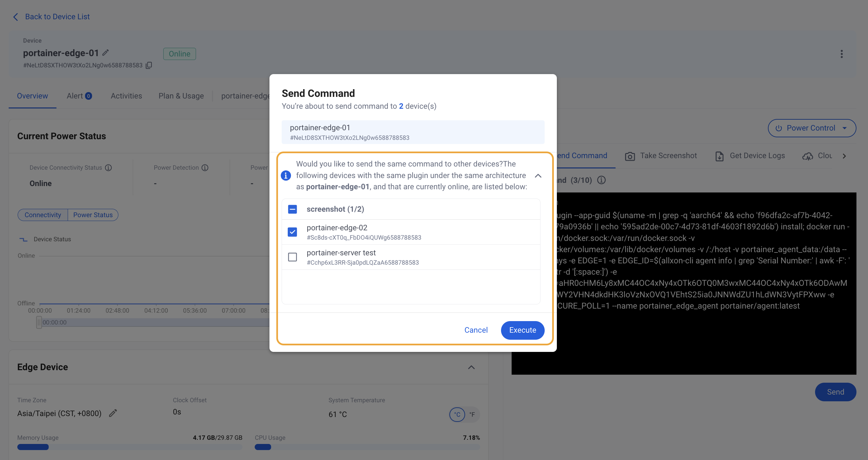Screen dimensions: 868x460
Task: Click the 61 °C temperature value
Action: click(x=338, y=414)
